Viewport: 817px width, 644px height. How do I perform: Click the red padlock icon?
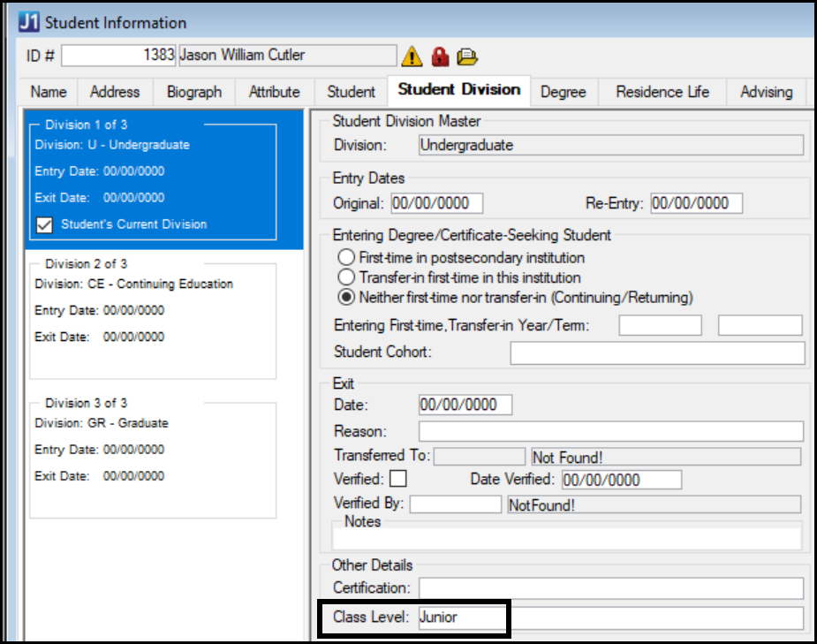[439, 57]
